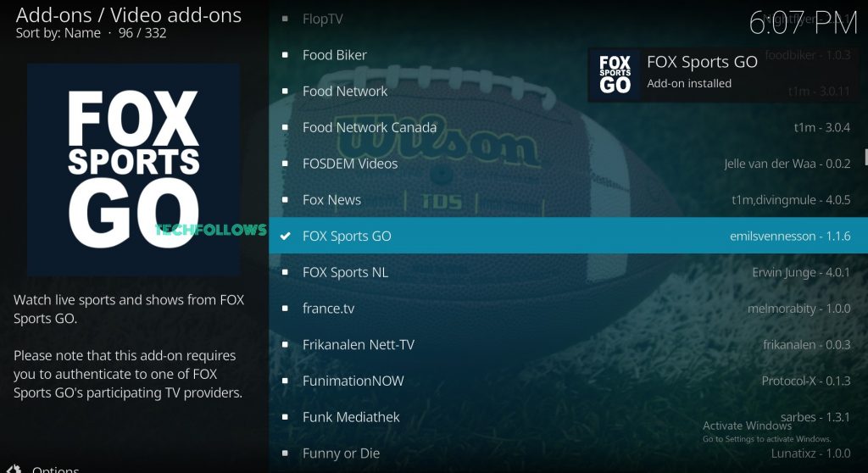The image size is (868, 473).
Task: Open the Options gear icon
Action: pyautogui.click(x=14, y=469)
